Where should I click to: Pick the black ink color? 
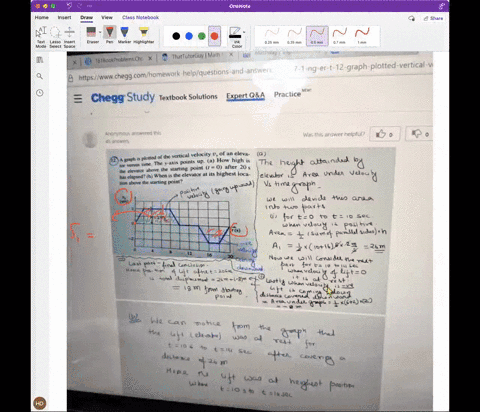tap(176, 36)
